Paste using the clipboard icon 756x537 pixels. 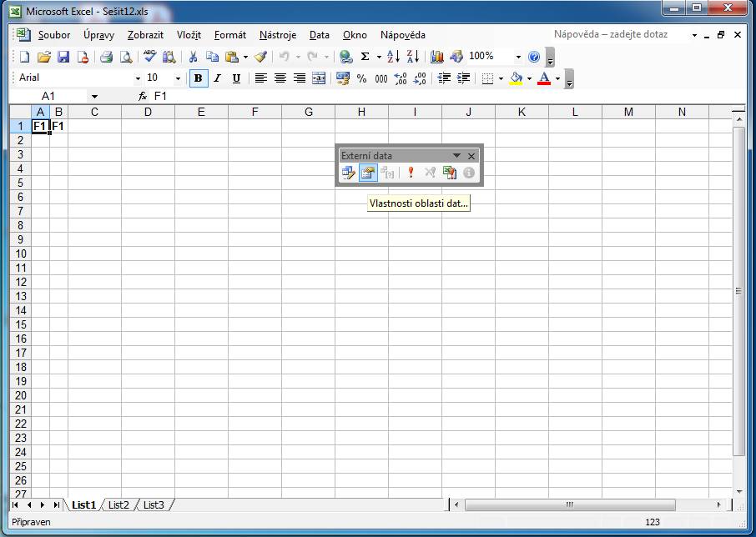(232, 57)
